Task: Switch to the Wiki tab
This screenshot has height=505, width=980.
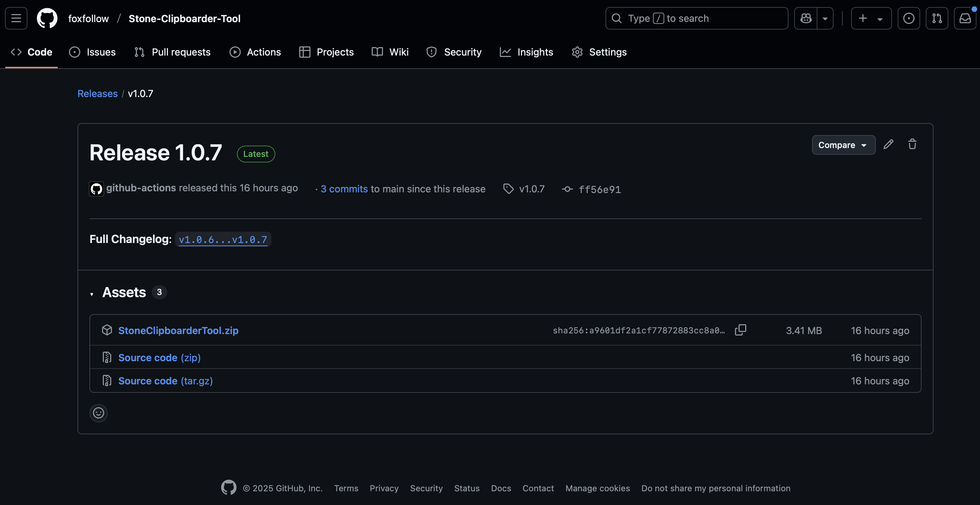Action: tap(390, 52)
